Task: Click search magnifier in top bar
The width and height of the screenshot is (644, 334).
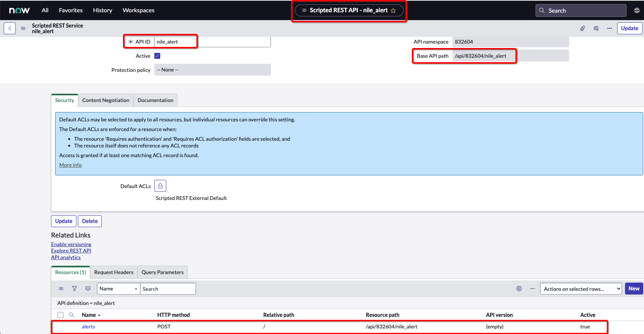Action: click(542, 10)
